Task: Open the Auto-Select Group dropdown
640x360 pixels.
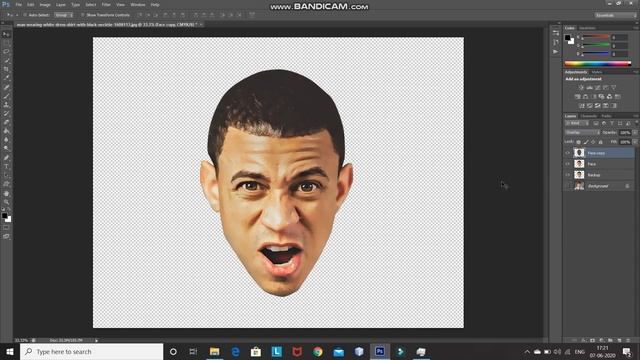Action: click(63, 15)
